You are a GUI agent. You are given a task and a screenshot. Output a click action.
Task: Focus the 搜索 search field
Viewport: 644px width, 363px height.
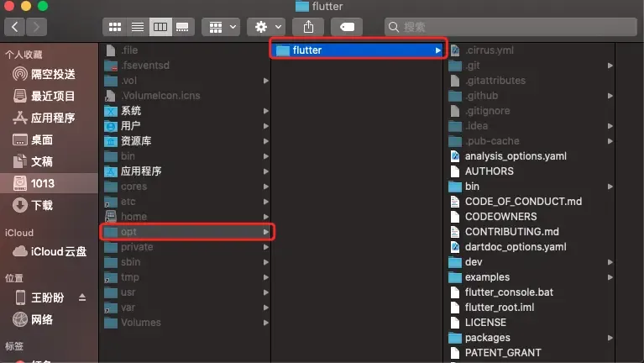[510, 27]
